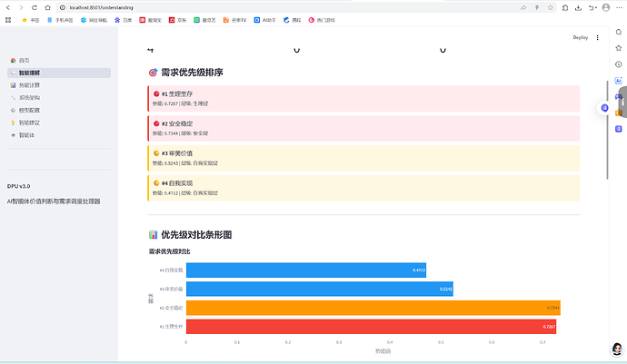This screenshot has height=364, width=627.
Task: Click the lightning bolt icon in address bar
Action: 537,7
